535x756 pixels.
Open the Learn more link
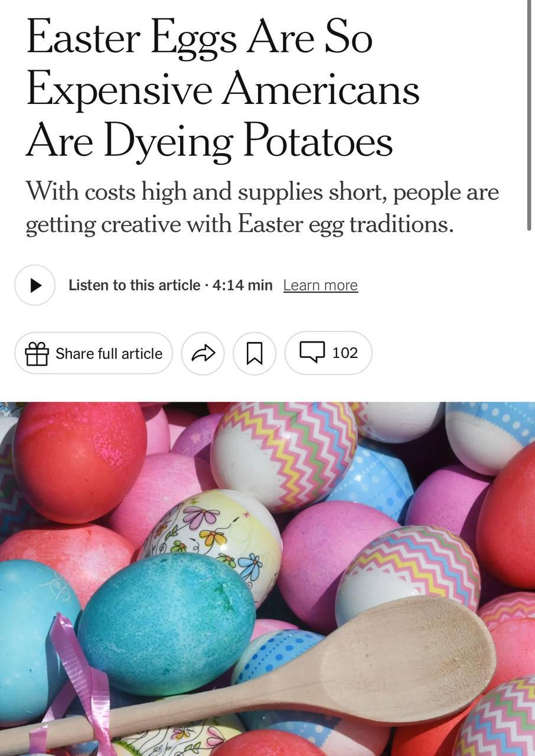click(x=320, y=285)
